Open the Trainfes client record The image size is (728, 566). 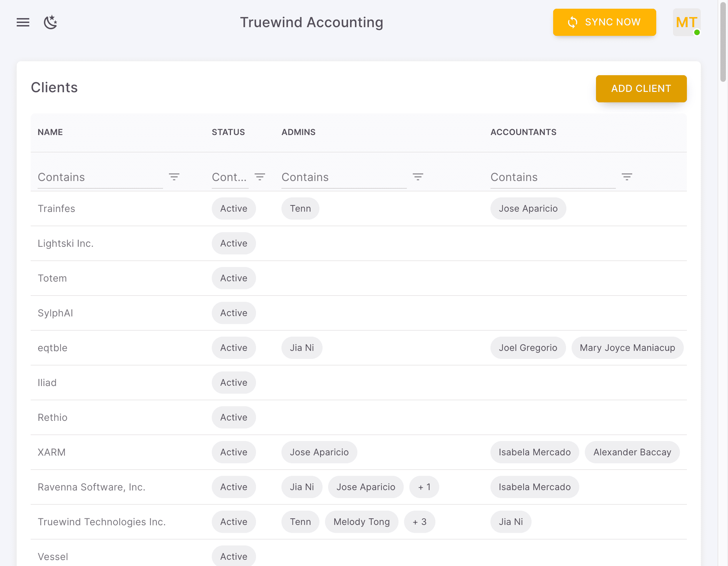(56, 209)
